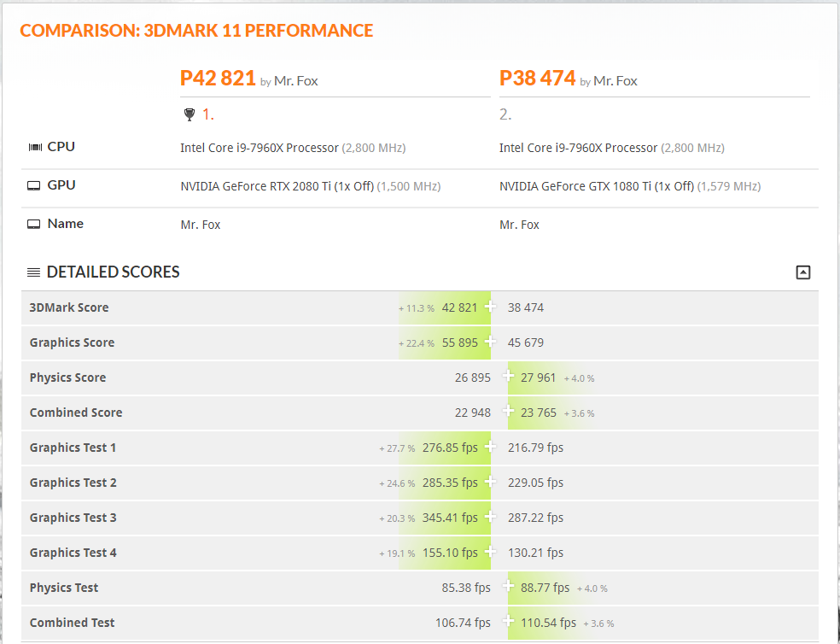Click the Comparison: 3DMark 11 Performance heading
Screen dimensions: 840x644
[x=196, y=31]
